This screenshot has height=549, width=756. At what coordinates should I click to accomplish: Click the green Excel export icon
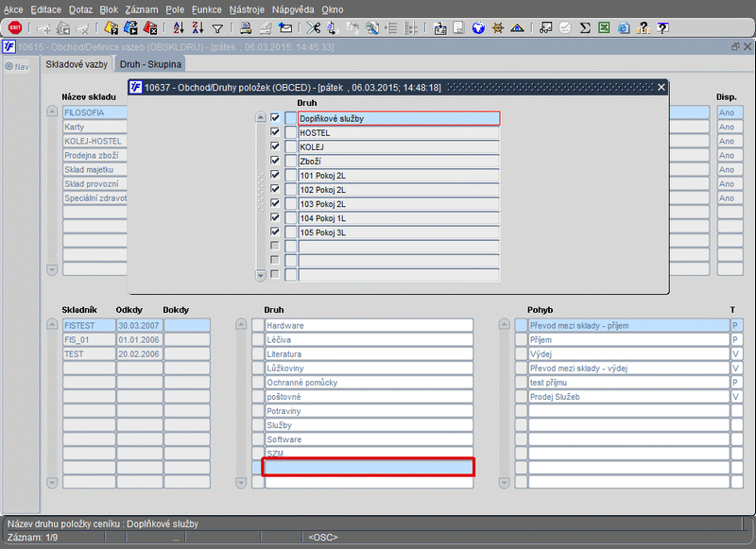pyautogui.click(x=603, y=28)
